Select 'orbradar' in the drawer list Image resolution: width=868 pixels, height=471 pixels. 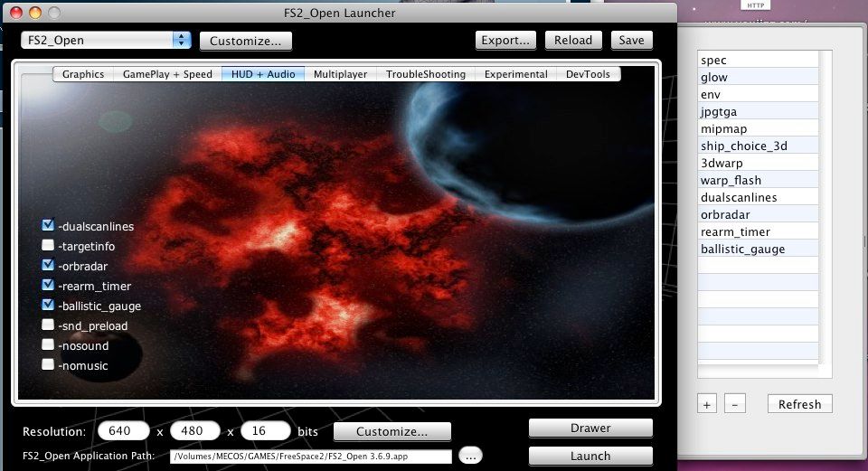758,214
